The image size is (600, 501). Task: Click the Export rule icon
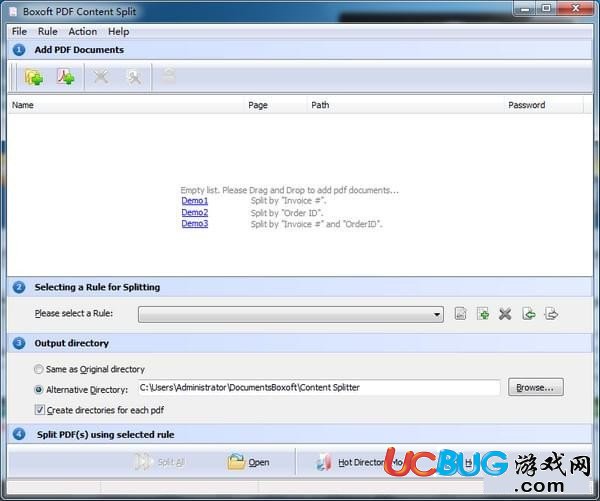tap(551, 314)
